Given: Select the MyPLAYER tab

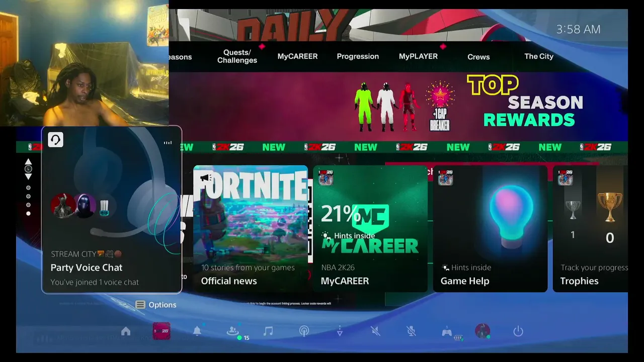Looking at the screenshot, I should [x=418, y=56].
